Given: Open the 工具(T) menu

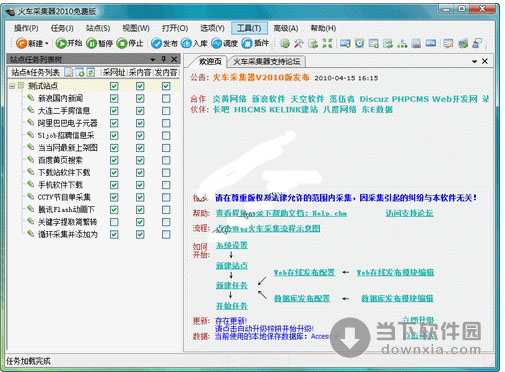Looking at the screenshot, I should [x=249, y=28].
